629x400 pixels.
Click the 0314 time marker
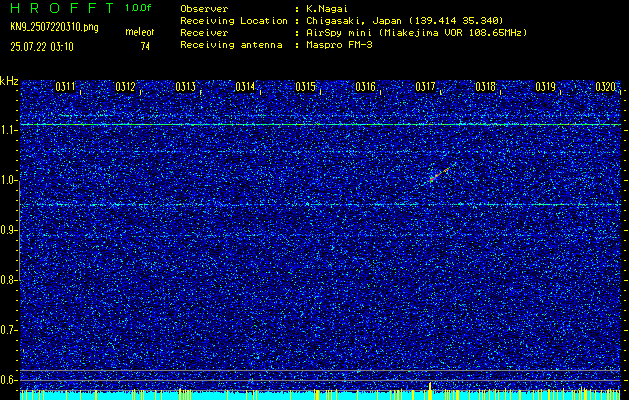click(245, 87)
